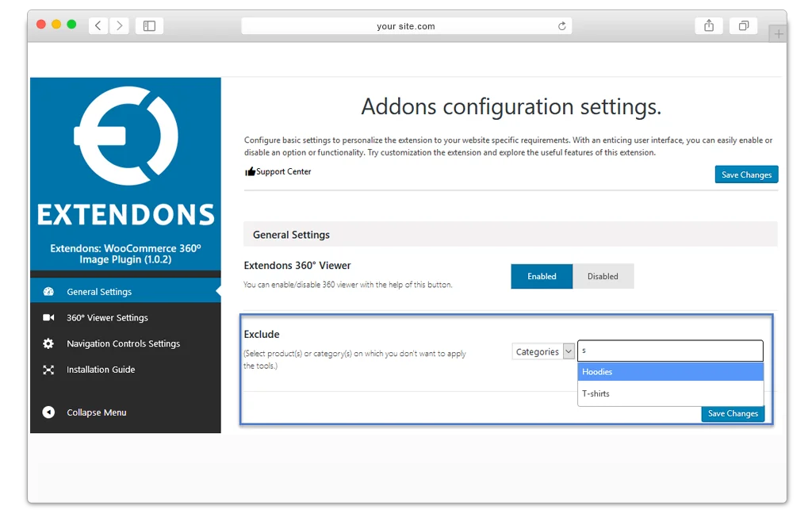
Task: Click the Addons configuration settings heading
Action: tap(511, 106)
